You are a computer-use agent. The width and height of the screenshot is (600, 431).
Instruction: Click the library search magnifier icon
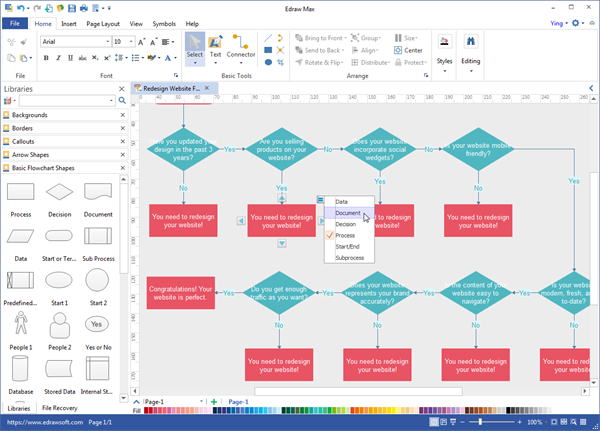[122, 100]
